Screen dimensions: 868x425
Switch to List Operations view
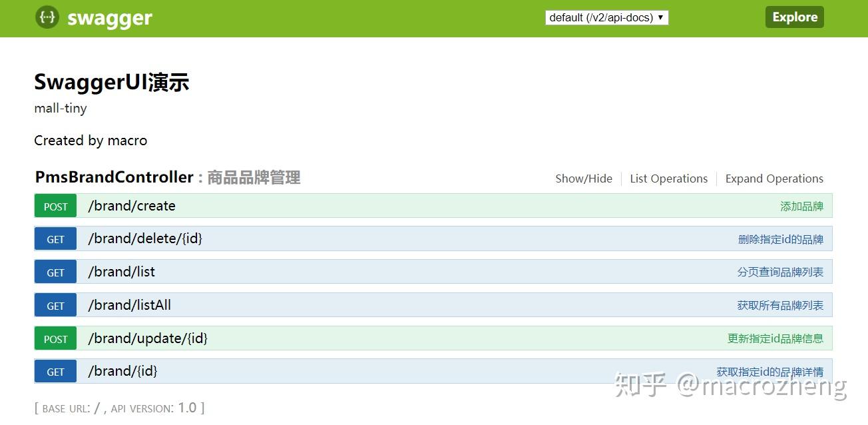(668, 179)
